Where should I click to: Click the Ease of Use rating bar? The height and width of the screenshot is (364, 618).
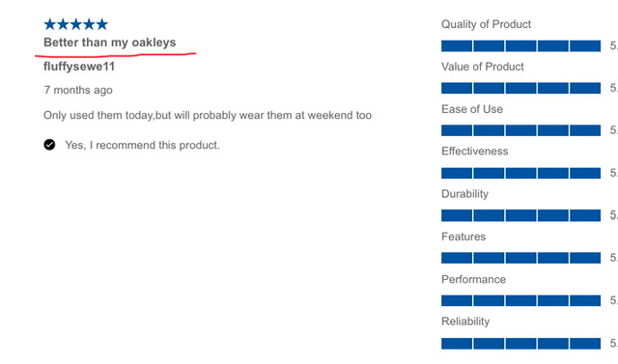[x=520, y=130]
